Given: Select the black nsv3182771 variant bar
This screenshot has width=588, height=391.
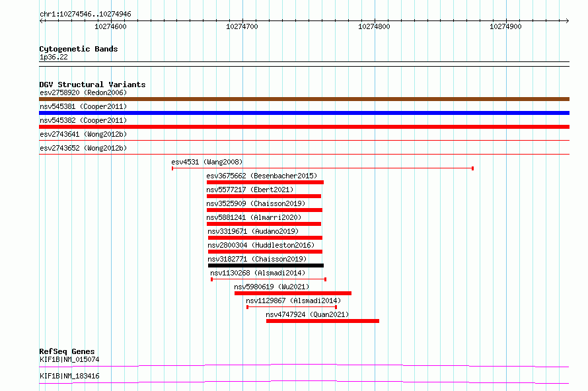Looking at the screenshot, I should pos(266,266).
